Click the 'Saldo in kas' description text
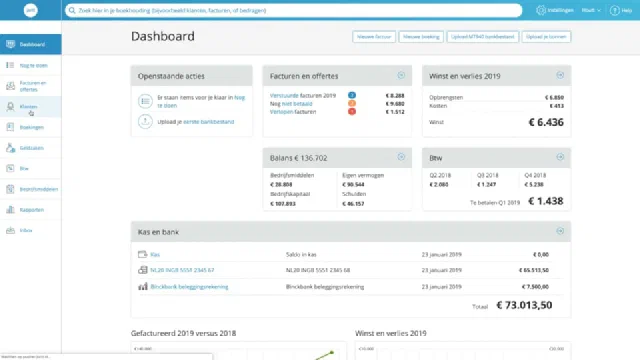This screenshot has width=640, height=360. pyautogui.click(x=301, y=254)
